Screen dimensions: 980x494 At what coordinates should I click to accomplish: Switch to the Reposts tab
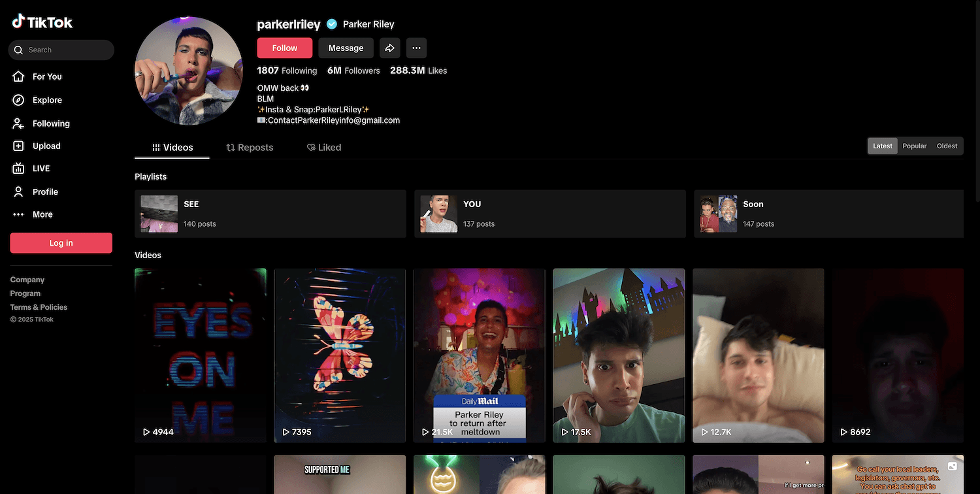pyautogui.click(x=250, y=148)
